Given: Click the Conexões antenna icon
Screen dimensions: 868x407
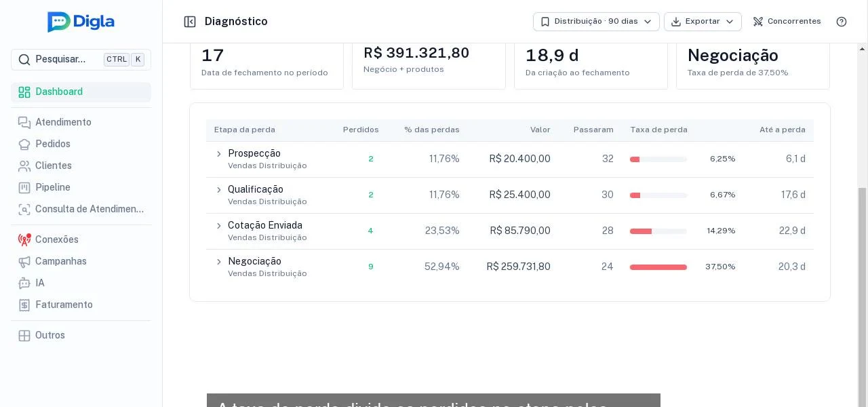Looking at the screenshot, I should coord(24,239).
